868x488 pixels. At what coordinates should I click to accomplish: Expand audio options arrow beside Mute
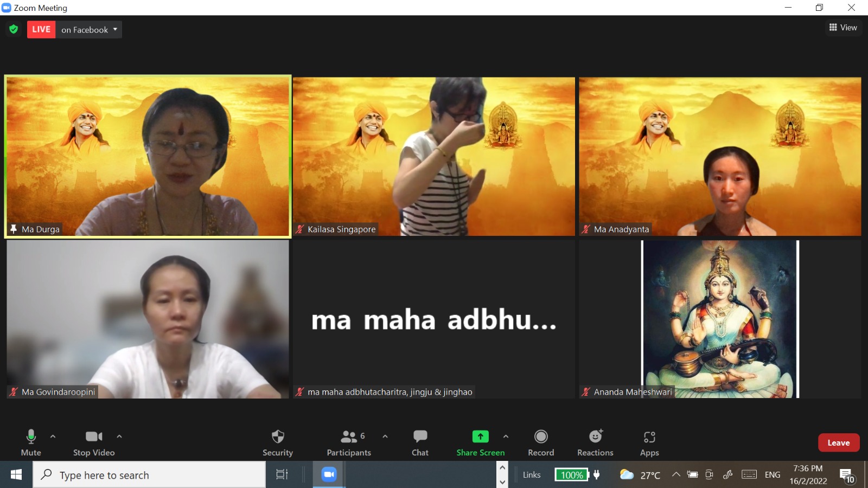(53, 436)
